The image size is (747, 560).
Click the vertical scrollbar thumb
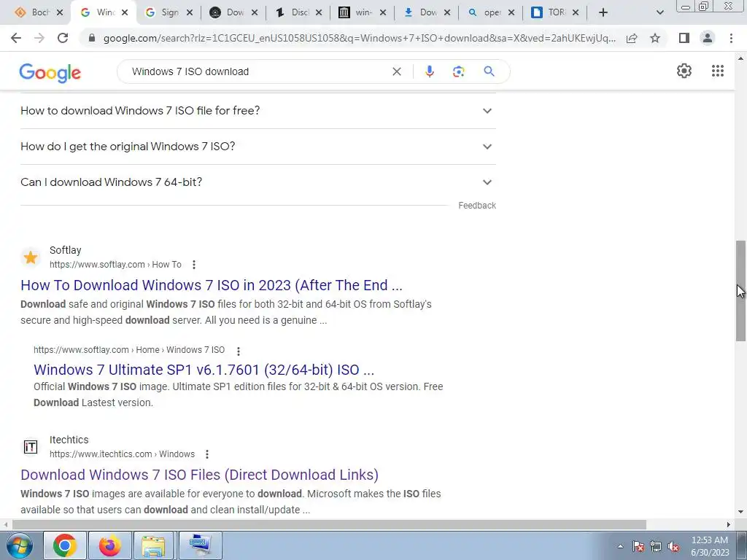click(x=740, y=290)
